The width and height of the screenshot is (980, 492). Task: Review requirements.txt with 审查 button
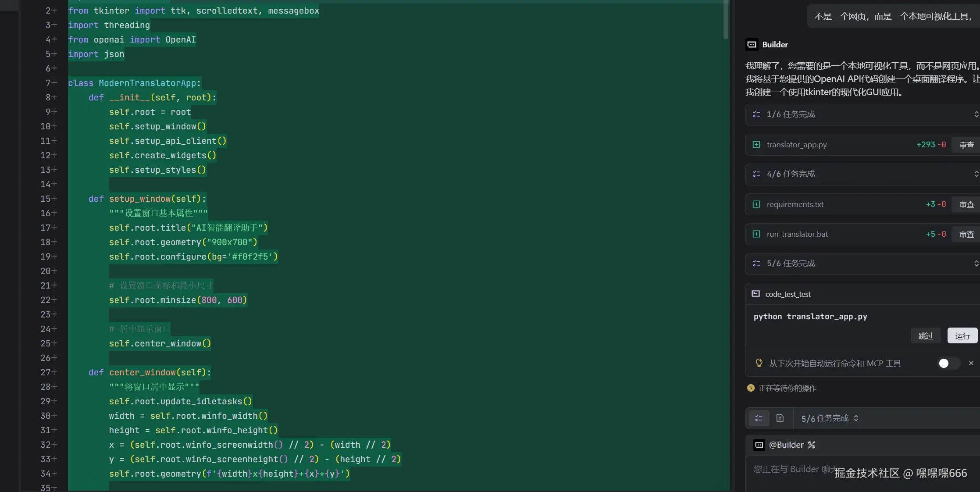point(966,204)
